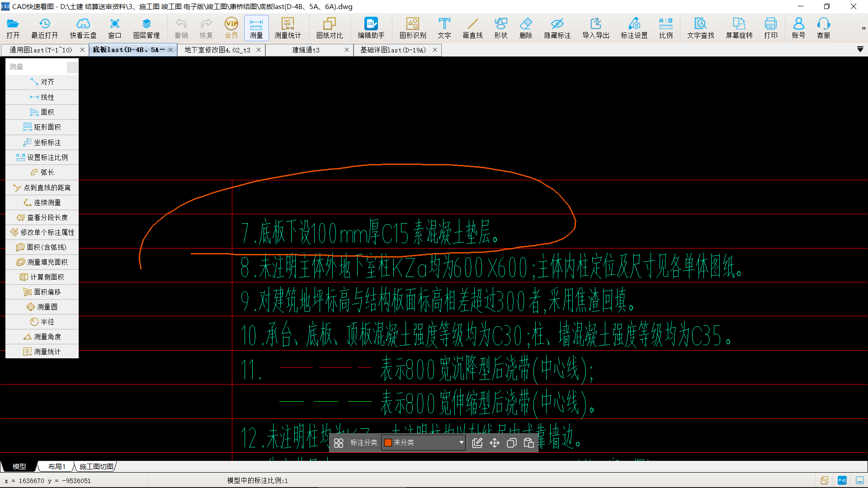Click the move annotation arrows icon

(495, 443)
